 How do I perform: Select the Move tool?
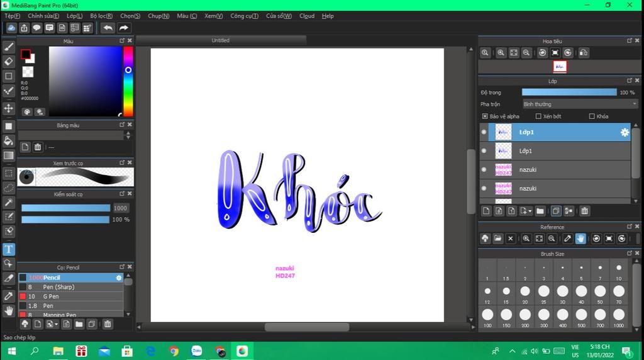pos(9,108)
